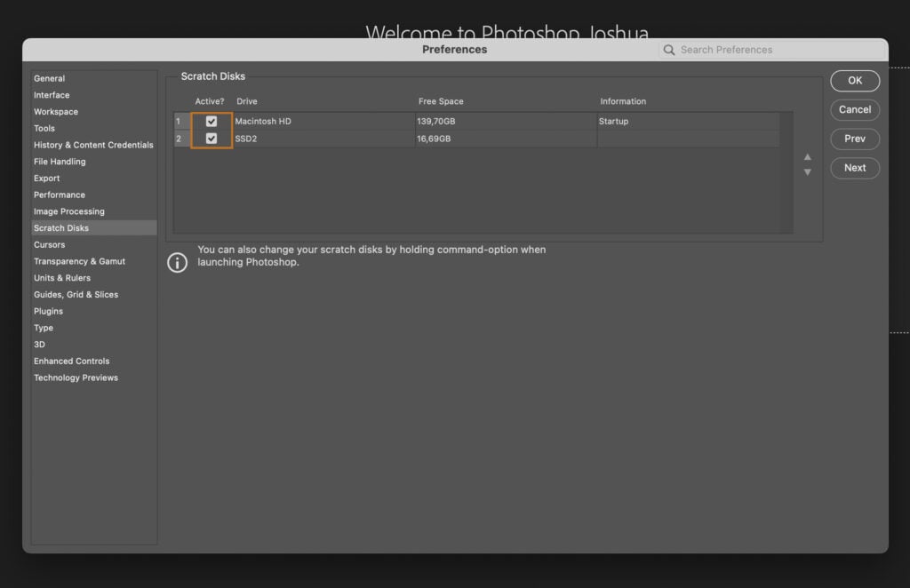This screenshot has height=588, width=910.
Task: Click the info icon beside the scratch disk tip
Action: (176, 263)
